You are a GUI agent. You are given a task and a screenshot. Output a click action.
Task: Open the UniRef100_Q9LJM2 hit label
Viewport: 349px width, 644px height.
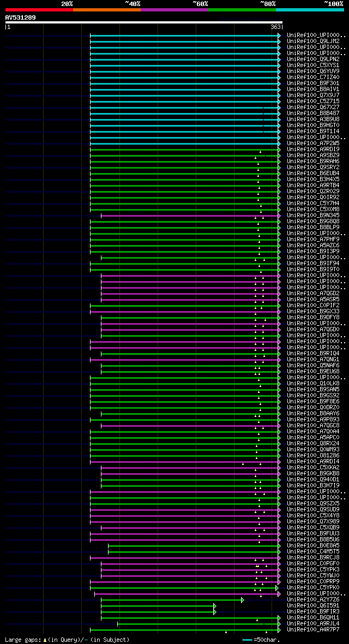coord(313,41)
